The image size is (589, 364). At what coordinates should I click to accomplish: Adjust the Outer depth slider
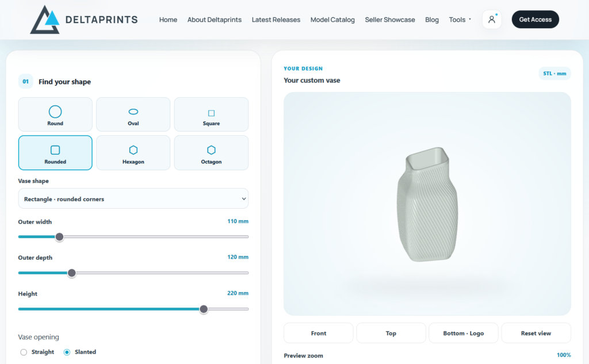133,273
